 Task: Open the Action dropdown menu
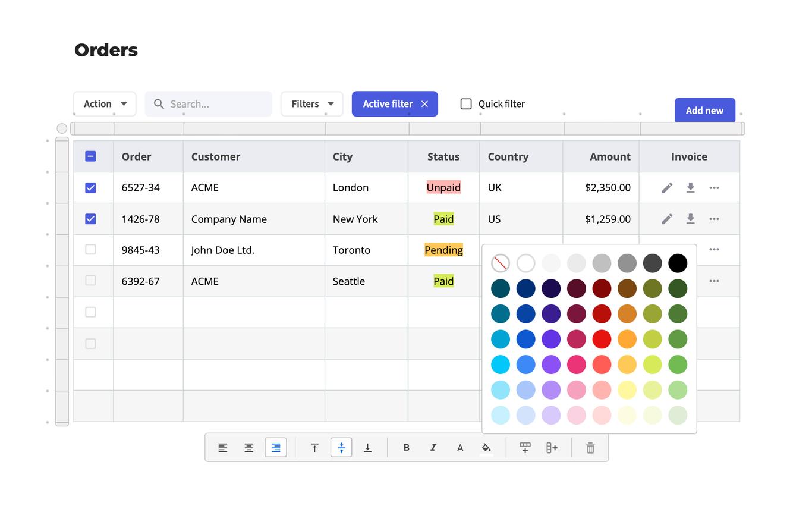105,103
